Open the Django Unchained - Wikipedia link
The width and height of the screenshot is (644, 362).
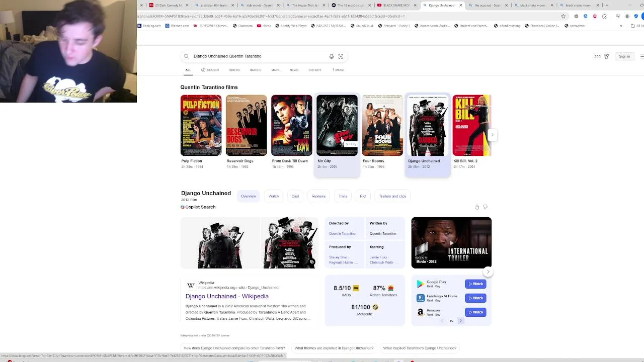227,296
